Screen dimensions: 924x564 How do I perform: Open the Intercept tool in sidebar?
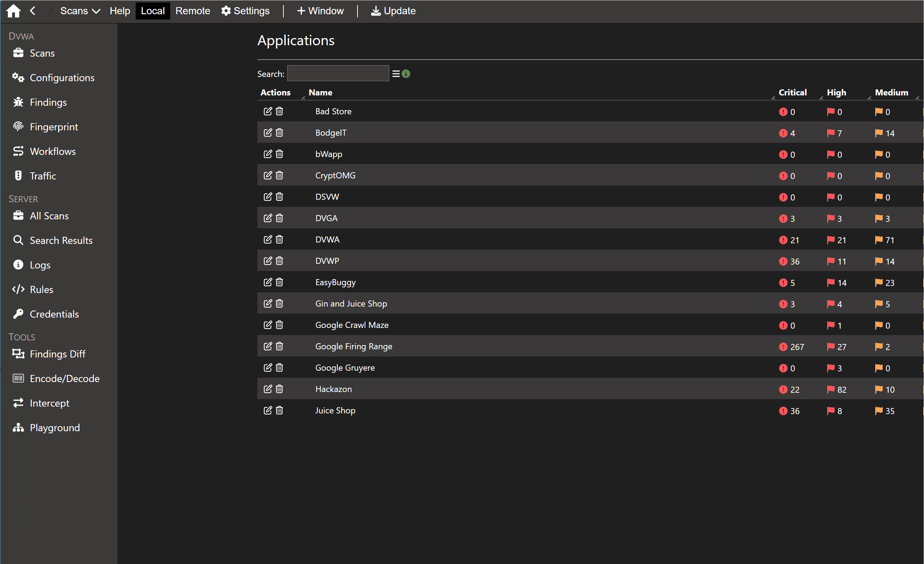[x=49, y=403]
